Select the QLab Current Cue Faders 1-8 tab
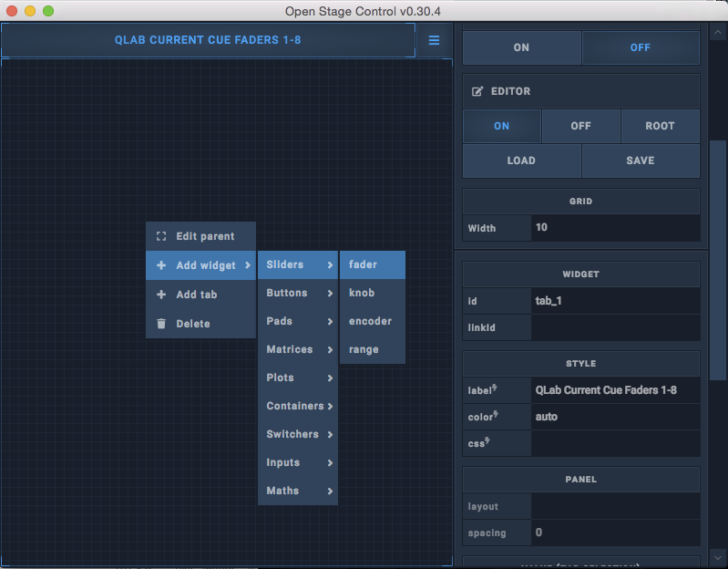 (208, 40)
